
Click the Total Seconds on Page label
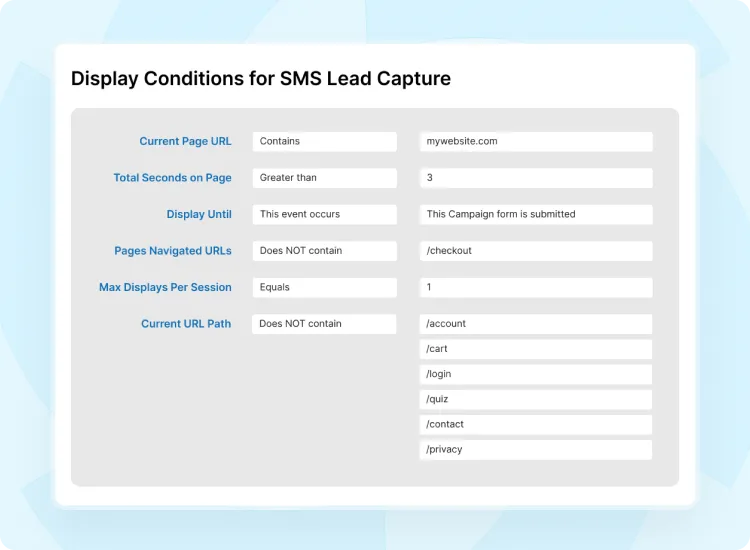tap(173, 178)
